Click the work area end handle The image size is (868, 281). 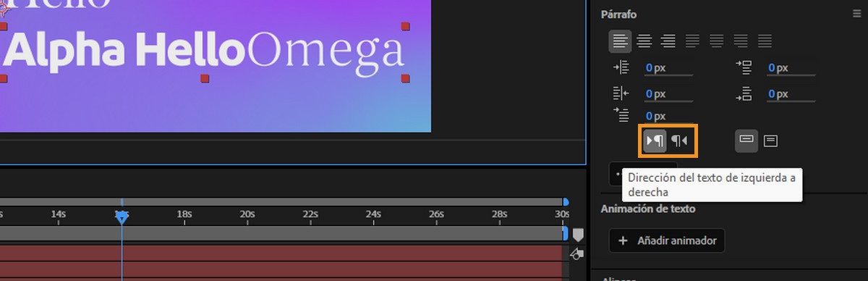tap(566, 233)
